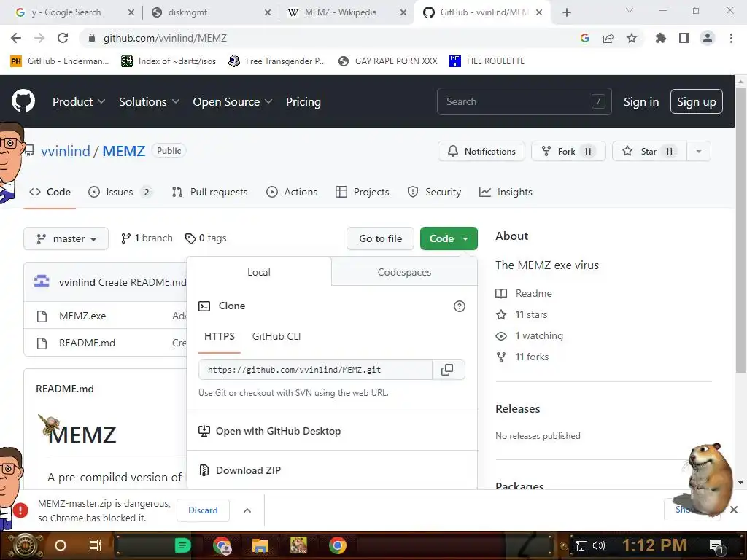Screen dimensions: 747x560
Task: Expand blocked download options chevron
Action: pyautogui.click(x=247, y=510)
